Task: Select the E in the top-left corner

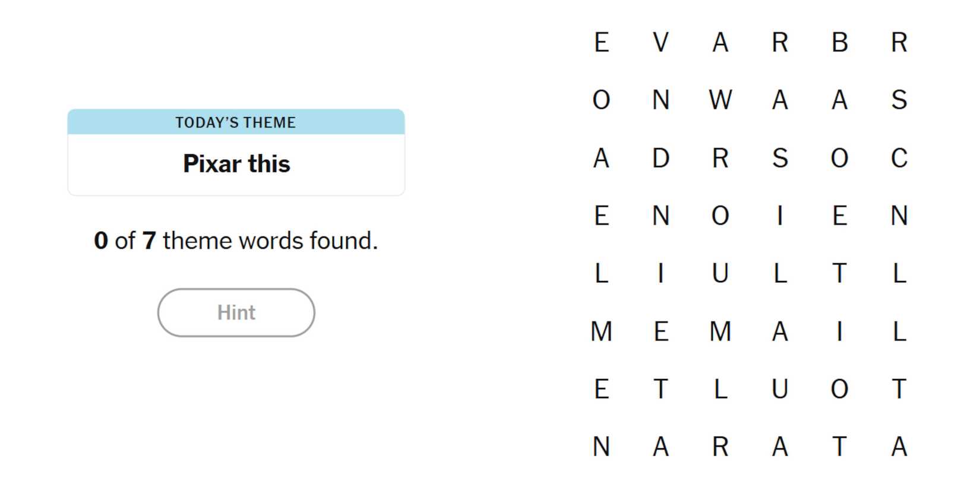Action: coord(601,43)
